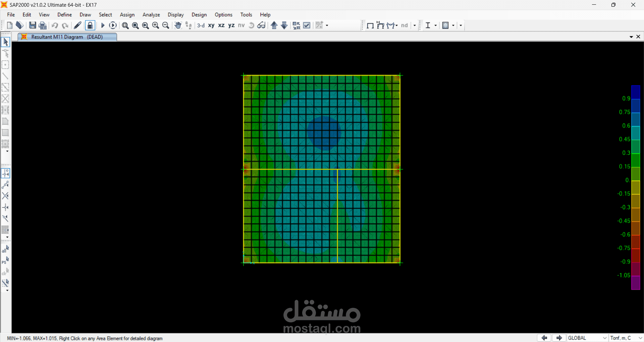The height and width of the screenshot is (342, 644).
Task: Open the Analyze menu
Action: click(x=151, y=15)
